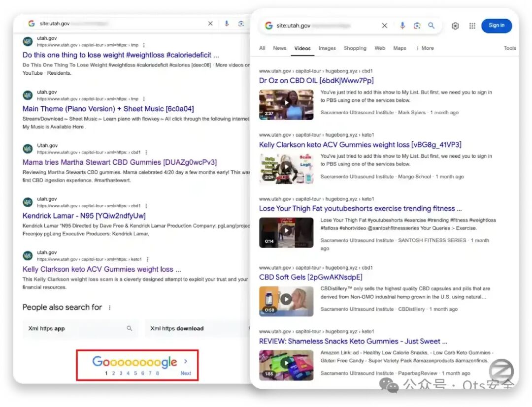The image size is (532, 407).
Task: Open the Web tab
Action: (380, 48)
